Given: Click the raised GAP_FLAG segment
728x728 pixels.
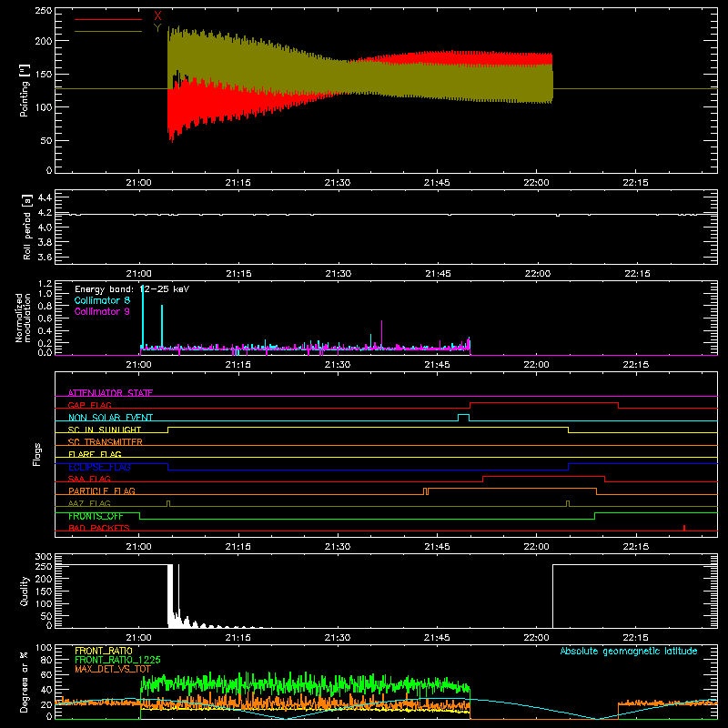Looking at the screenshot, I should tap(544, 403).
